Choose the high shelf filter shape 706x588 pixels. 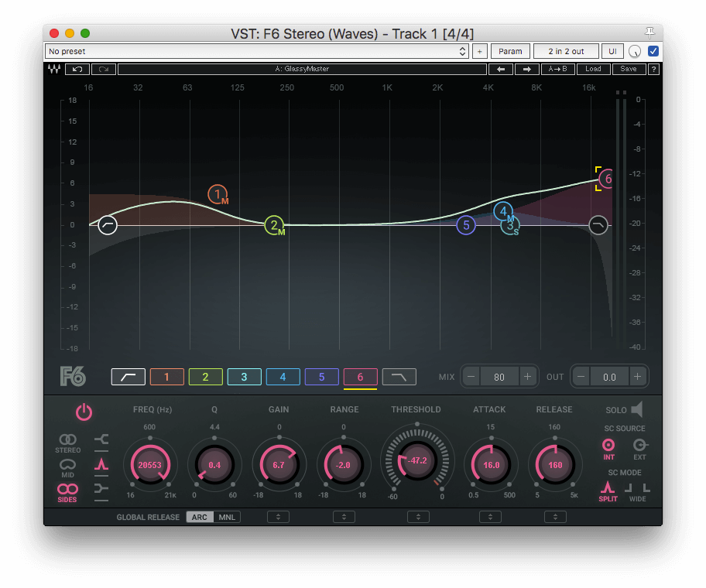pyautogui.click(x=101, y=488)
